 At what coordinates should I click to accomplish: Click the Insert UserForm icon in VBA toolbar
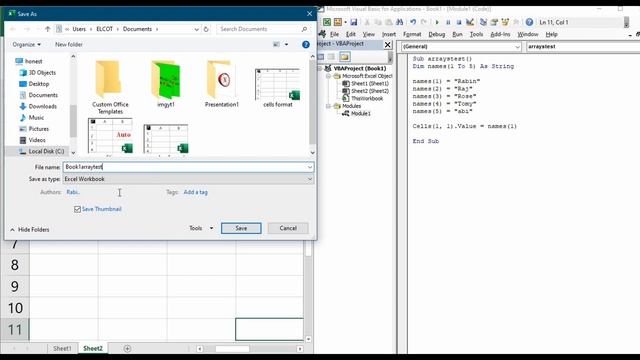pos(338,22)
